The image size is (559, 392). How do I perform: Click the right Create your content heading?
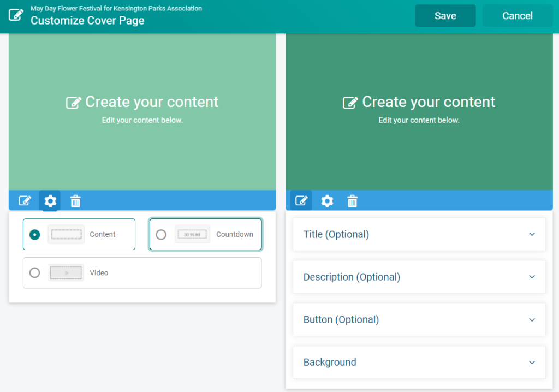point(429,102)
